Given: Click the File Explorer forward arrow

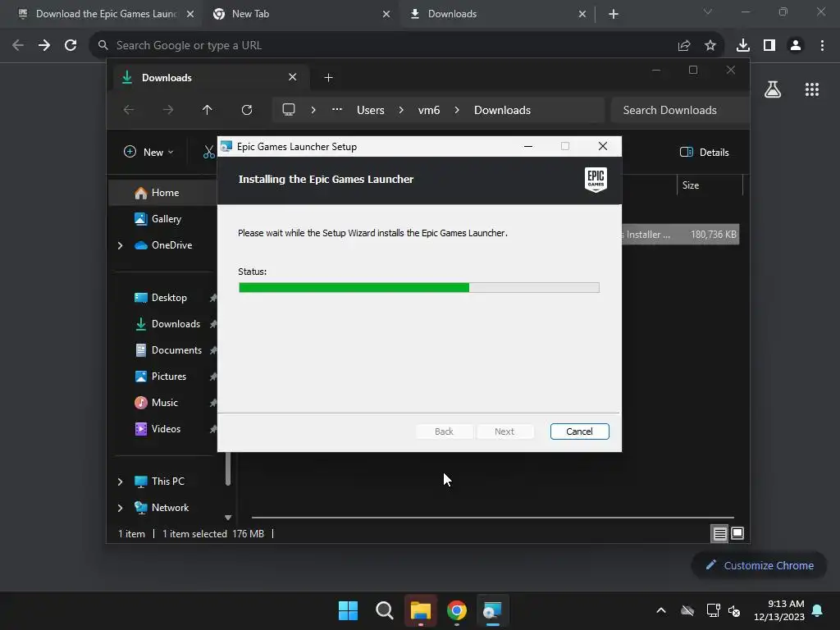Looking at the screenshot, I should pos(167,110).
